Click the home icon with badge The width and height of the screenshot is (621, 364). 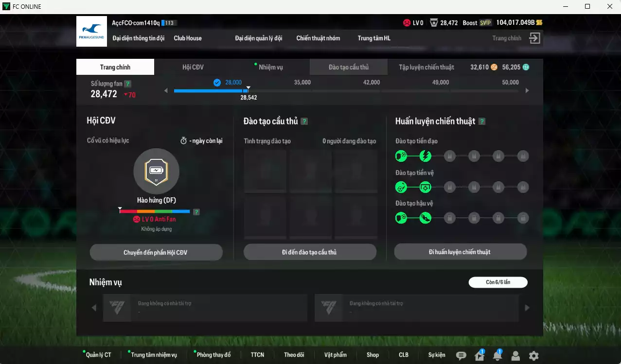[479, 356]
